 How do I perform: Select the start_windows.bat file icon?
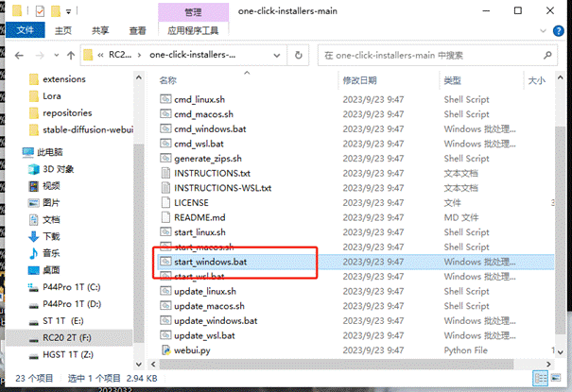pyautogui.click(x=165, y=261)
